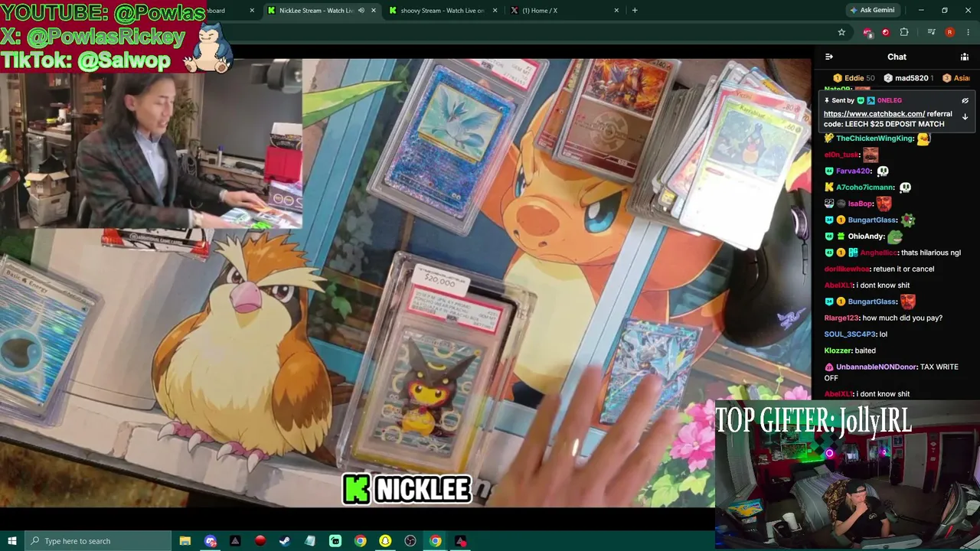Open the active Chrome window in the taskbar
980x551 pixels.
click(435, 541)
